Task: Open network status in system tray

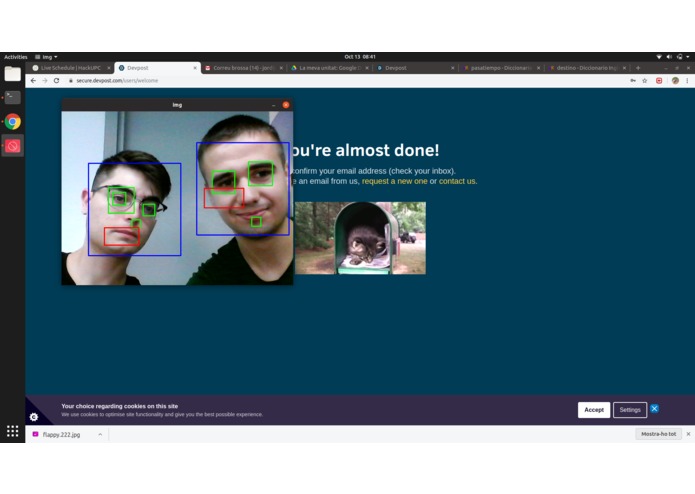Action: [x=659, y=57]
